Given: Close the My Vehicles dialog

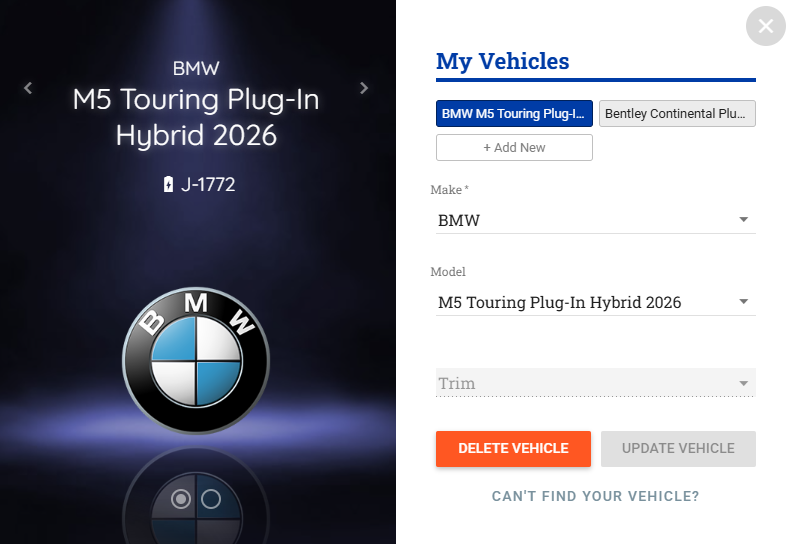Looking at the screenshot, I should [x=766, y=26].
